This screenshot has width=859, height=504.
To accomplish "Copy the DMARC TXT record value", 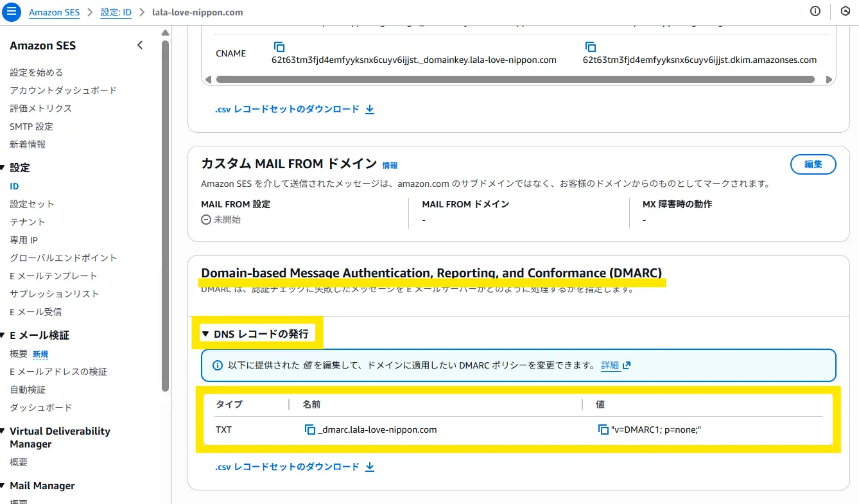I will click(603, 430).
